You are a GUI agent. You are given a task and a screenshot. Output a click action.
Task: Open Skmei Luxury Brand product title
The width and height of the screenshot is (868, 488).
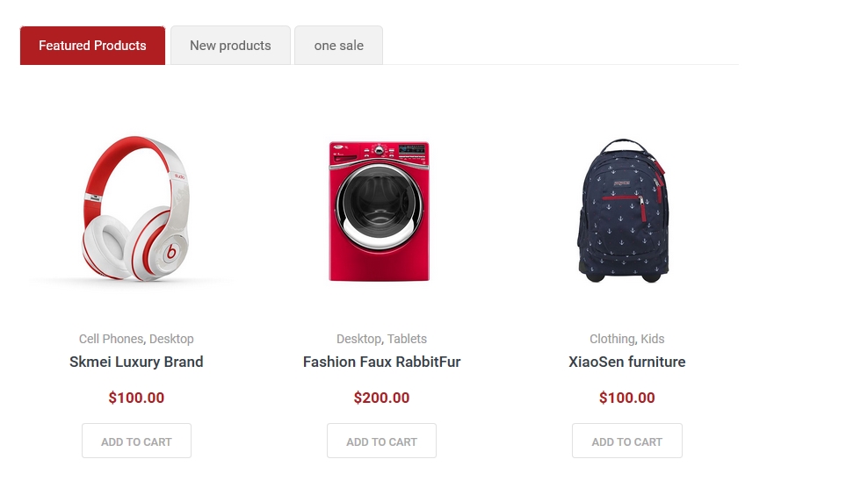(136, 362)
